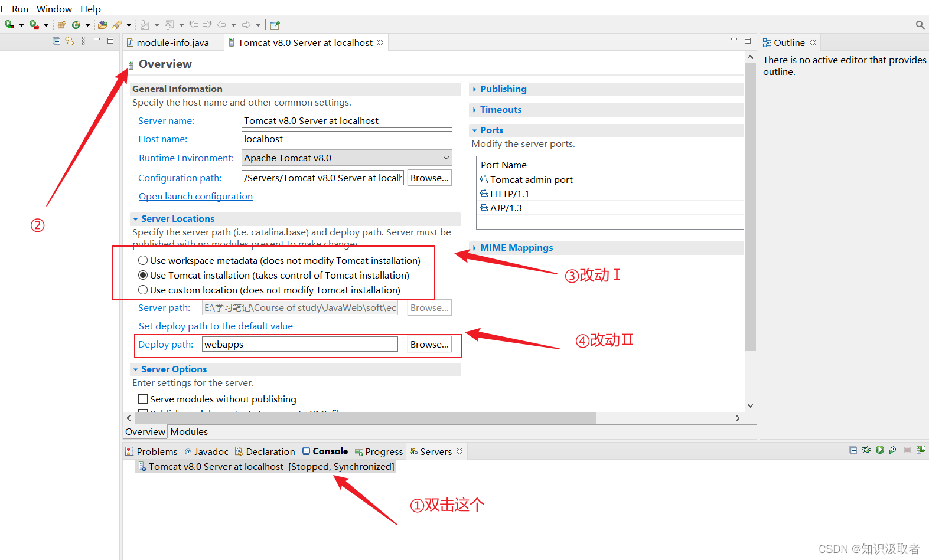Click the New Java Class toolbar icon
The height and width of the screenshot is (560, 929).
tap(76, 25)
